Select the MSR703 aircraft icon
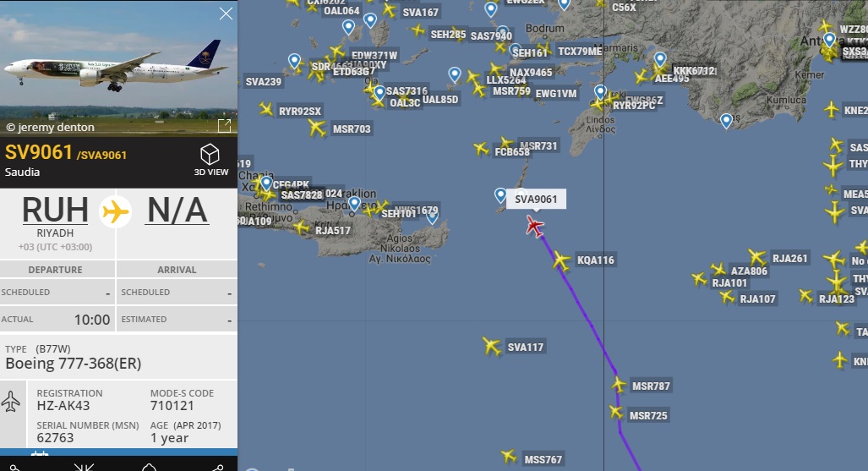 coord(317,129)
